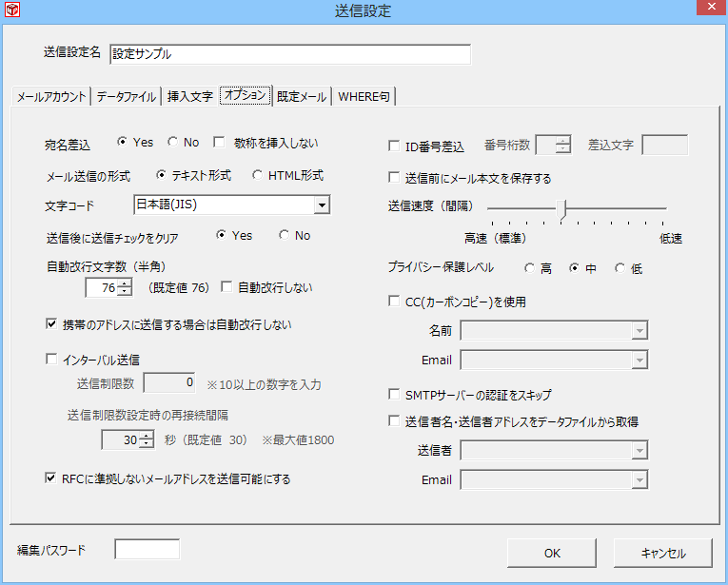The height and width of the screenshot is (585, 728).
Task: Click the 編集パスワード input field
Action: [147, 549]
